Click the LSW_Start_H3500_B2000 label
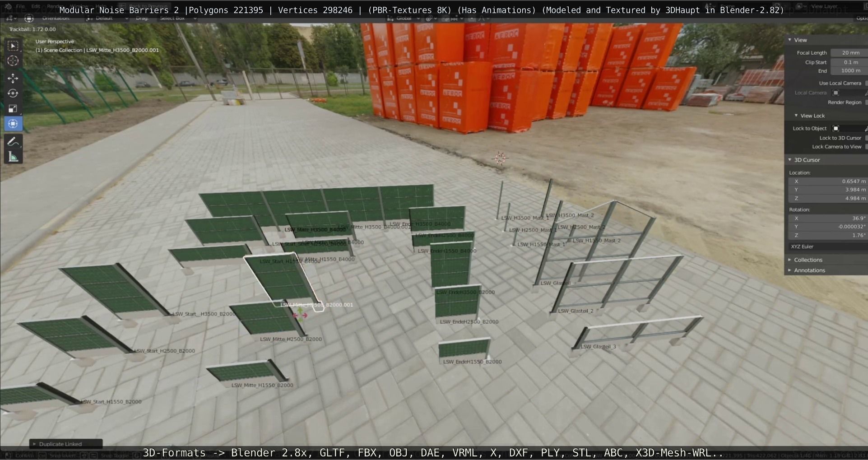This screenshot has width=868, height=460. point(204,314)
